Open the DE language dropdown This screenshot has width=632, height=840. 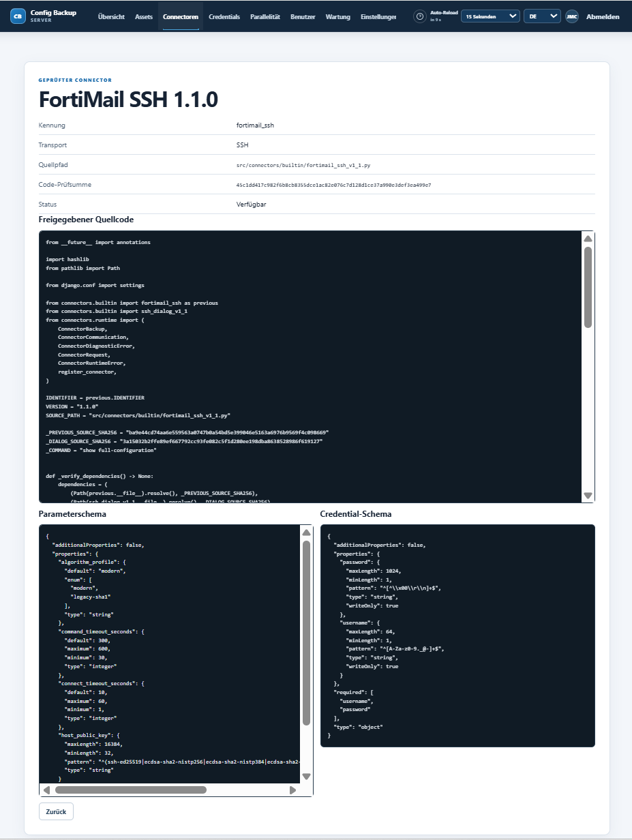coord(542,16)
